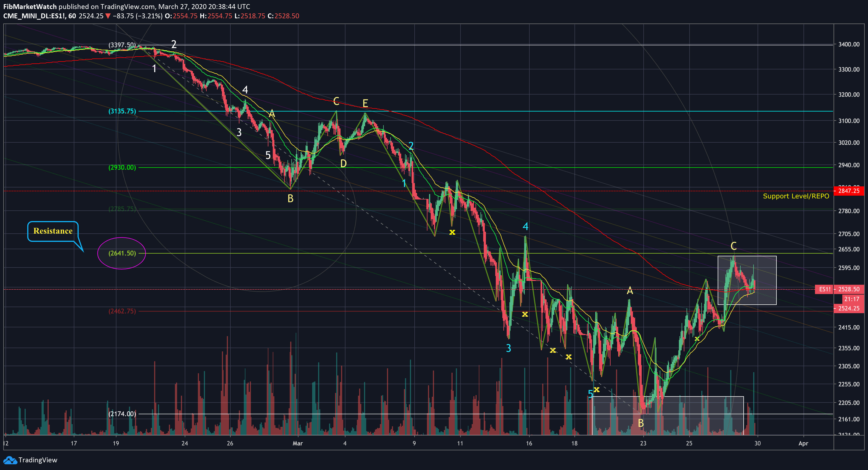Click the 19 date label on time axis
The height and width of the screenshot is (470, 868).
coord(116,443)
